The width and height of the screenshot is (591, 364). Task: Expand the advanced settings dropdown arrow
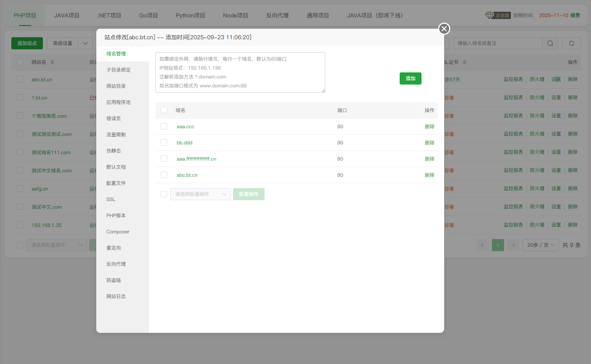click(x=85, y=43)
